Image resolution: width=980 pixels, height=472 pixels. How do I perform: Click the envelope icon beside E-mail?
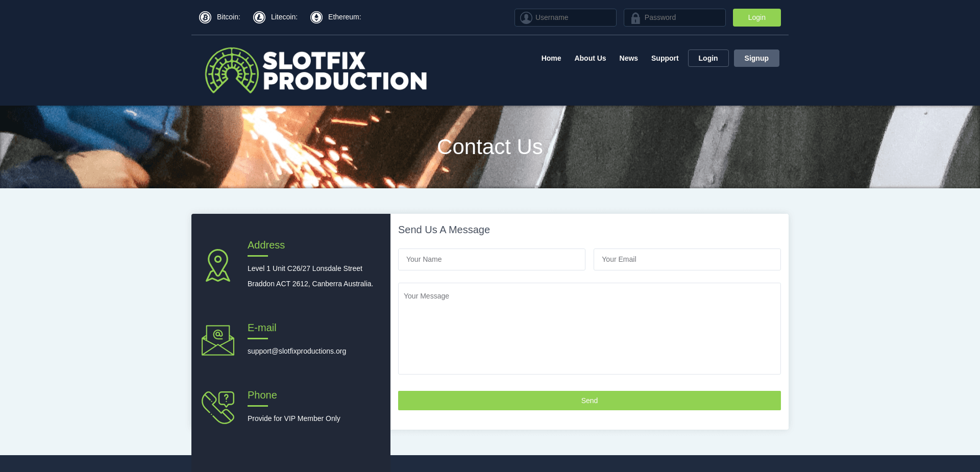[x=217, y=340]
